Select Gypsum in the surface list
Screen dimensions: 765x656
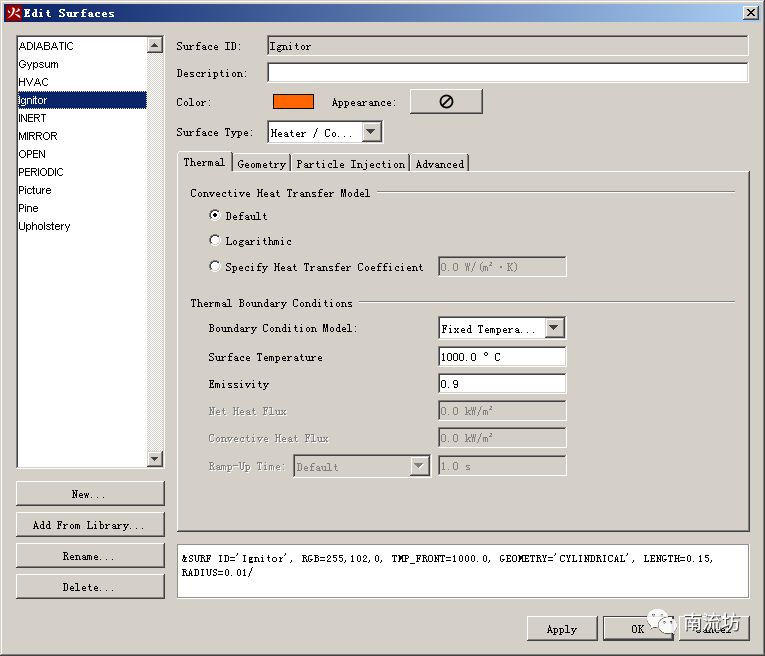(39, 64)
